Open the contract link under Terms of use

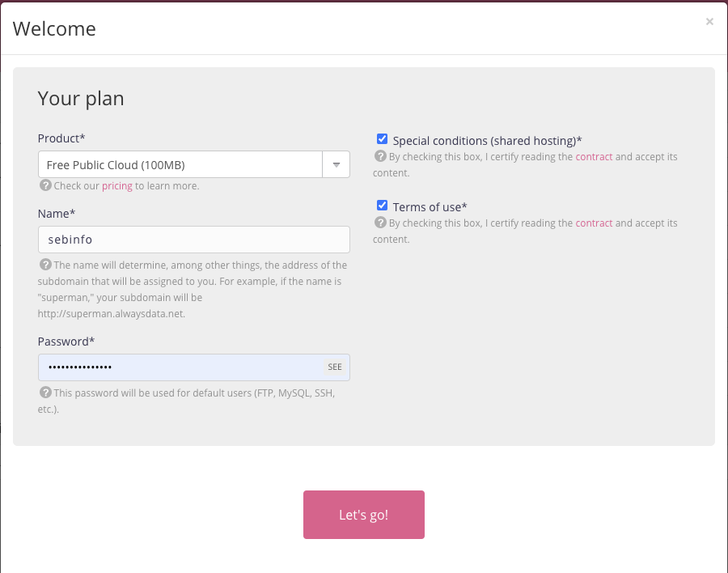coord(594,223)
